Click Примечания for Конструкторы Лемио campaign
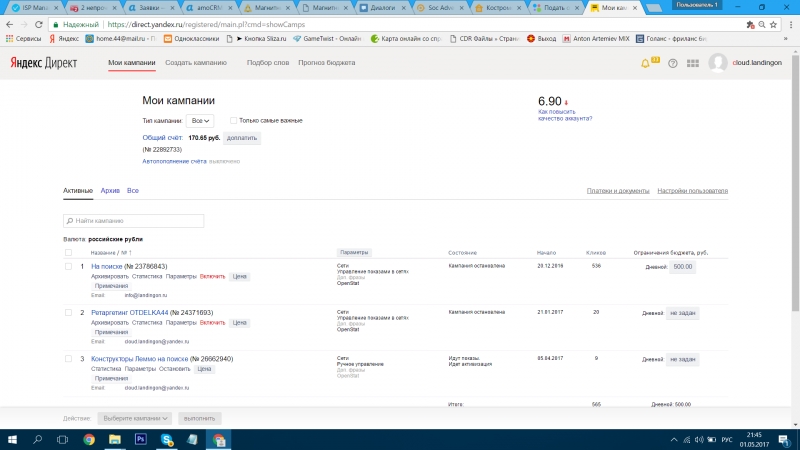The image size is (800, 450). point(111,379)
